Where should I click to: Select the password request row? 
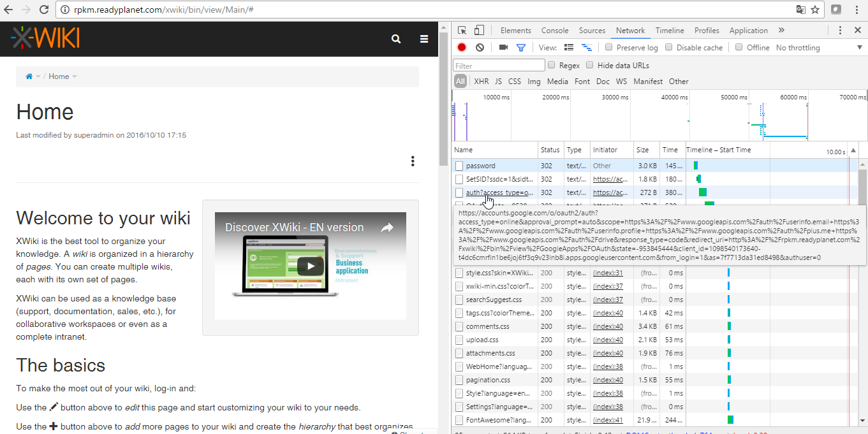(x=480, y=166)
